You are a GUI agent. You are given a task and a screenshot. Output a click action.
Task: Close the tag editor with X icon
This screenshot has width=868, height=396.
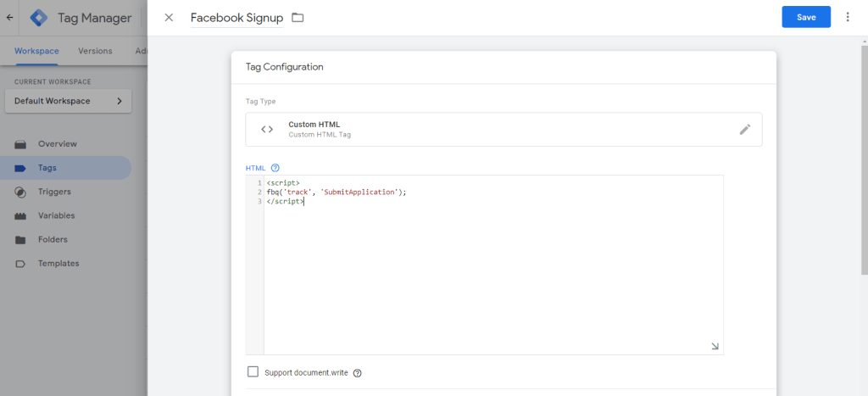pos(169,18)
